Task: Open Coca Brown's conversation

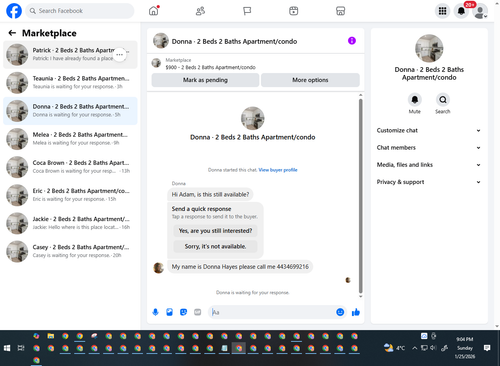Action: (x=70, y=167)
